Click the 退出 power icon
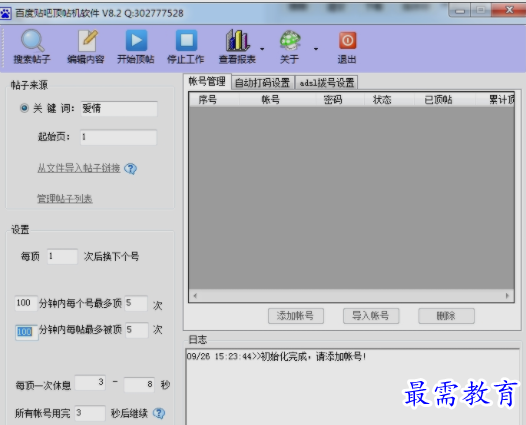The width and height of the screenshot is (526, 425). coord(348,41)
